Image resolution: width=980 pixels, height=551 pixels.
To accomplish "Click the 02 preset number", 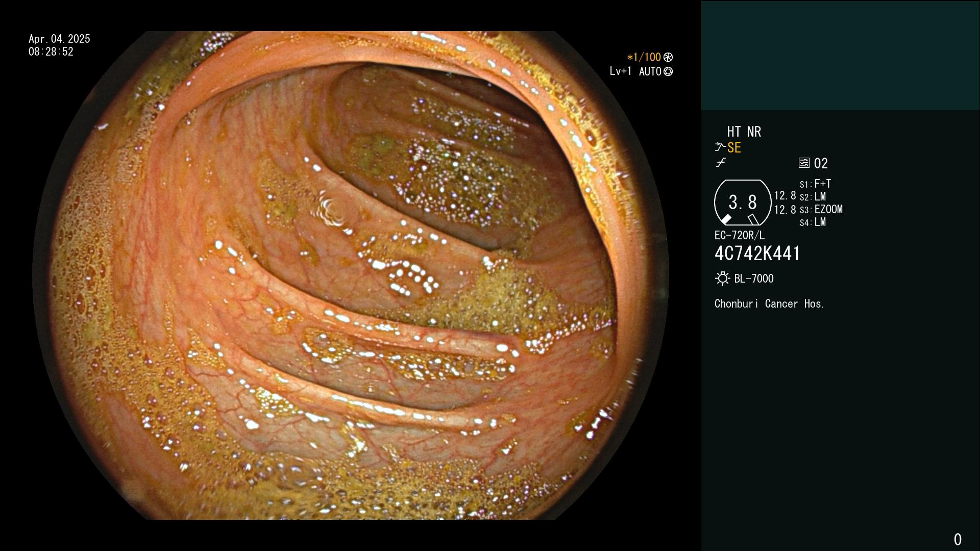I will click(x=821, y=163).
